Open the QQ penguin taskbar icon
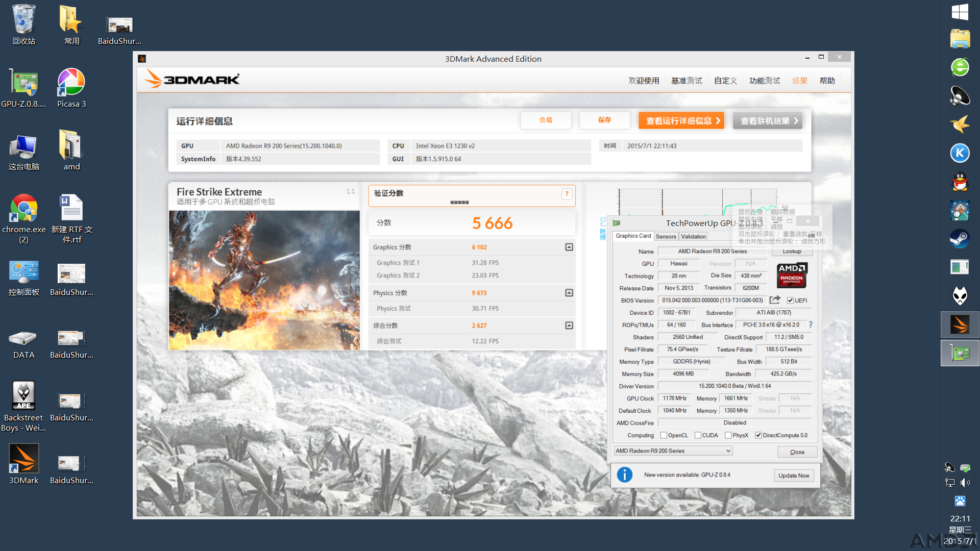The image size is (980, 551). click(960, 181)
